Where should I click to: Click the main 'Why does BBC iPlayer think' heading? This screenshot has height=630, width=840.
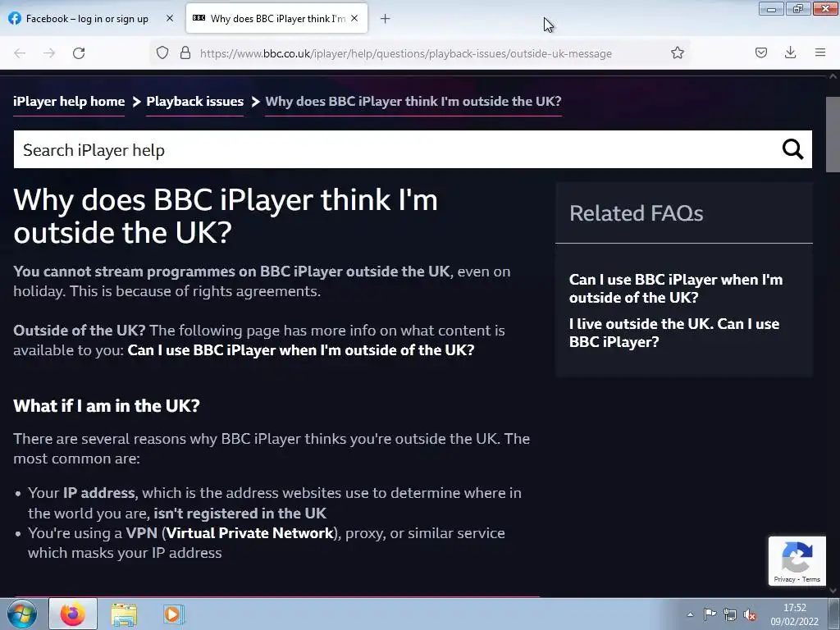226,216
